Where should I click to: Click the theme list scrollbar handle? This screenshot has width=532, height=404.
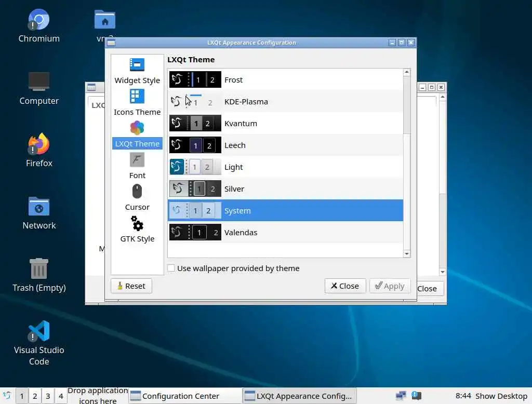pyautogui.click(x=406, y=105)
